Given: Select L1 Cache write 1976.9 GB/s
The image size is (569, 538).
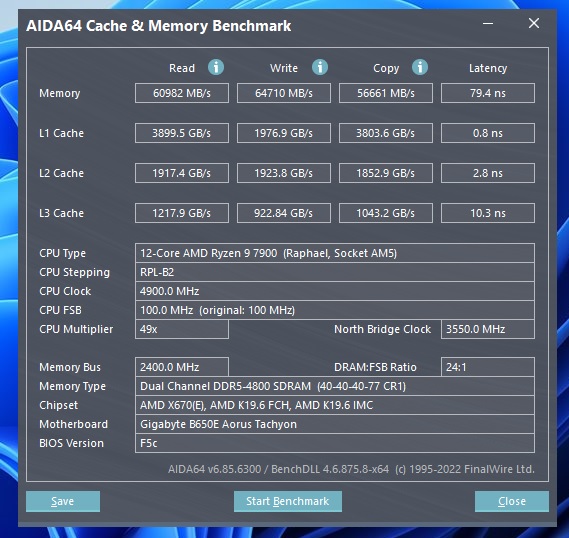Looking at the screenshot, I should click(x=284, y=133).
